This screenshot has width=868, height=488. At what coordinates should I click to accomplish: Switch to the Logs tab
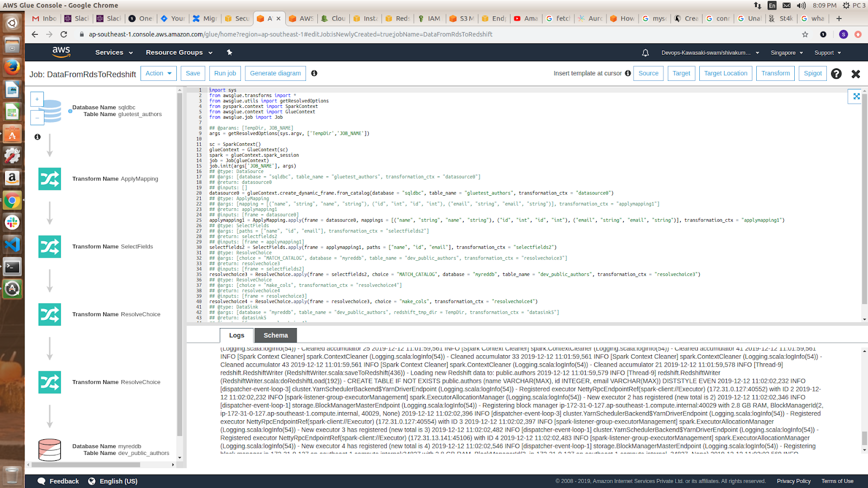pyautogui.click(x=237, y=335)
